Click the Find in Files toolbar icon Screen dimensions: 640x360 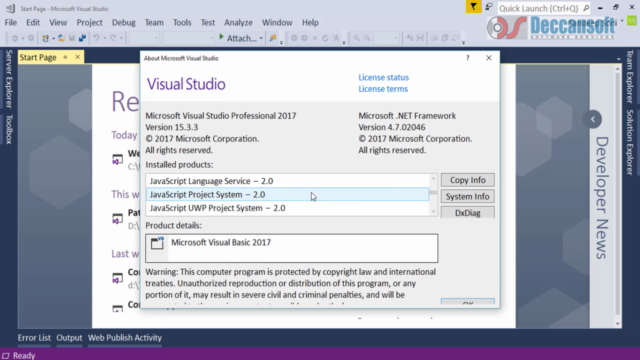(x=273, y=38)
